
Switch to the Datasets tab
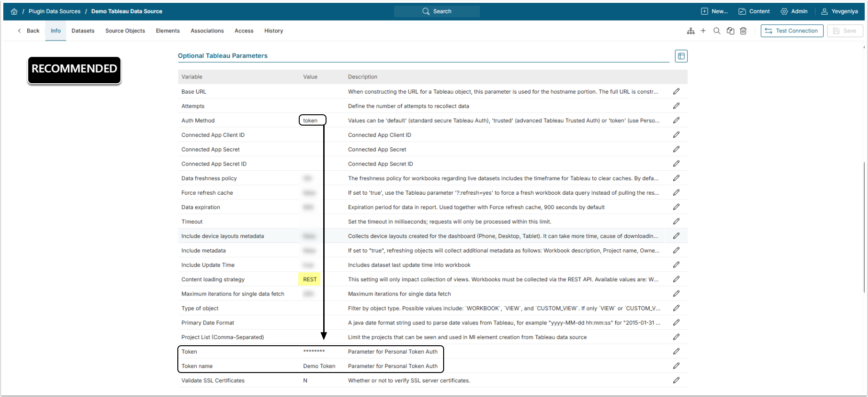click(83, 31)
